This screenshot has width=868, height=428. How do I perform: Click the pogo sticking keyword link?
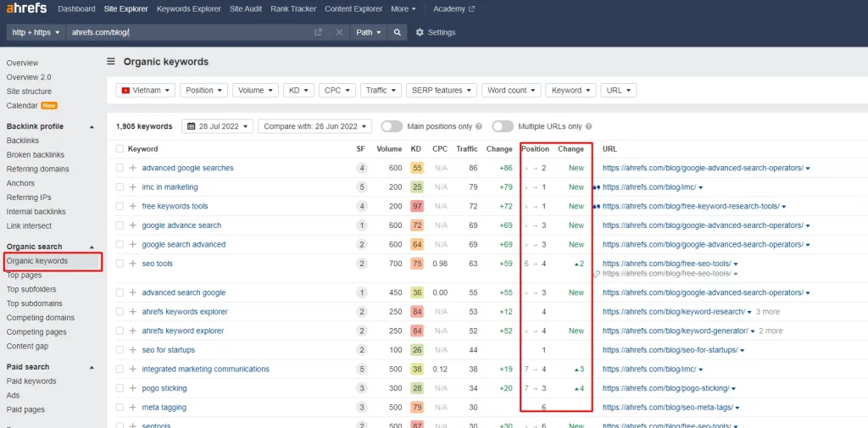click(164, 388)
